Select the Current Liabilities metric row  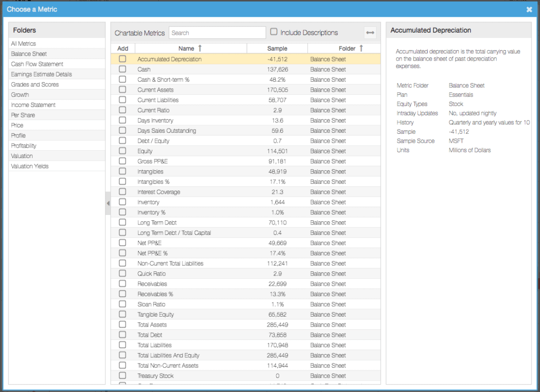click(x=246, y=100)
